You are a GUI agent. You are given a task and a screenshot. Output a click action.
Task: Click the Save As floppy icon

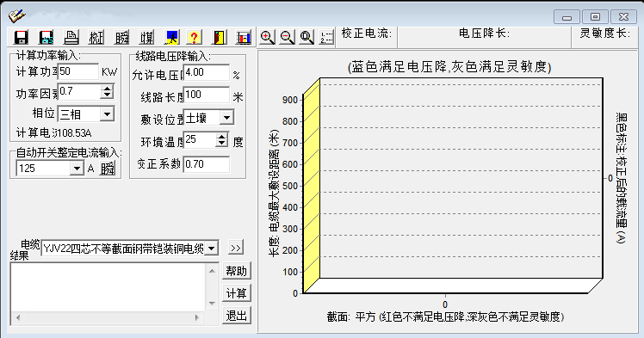click(46, 37)
